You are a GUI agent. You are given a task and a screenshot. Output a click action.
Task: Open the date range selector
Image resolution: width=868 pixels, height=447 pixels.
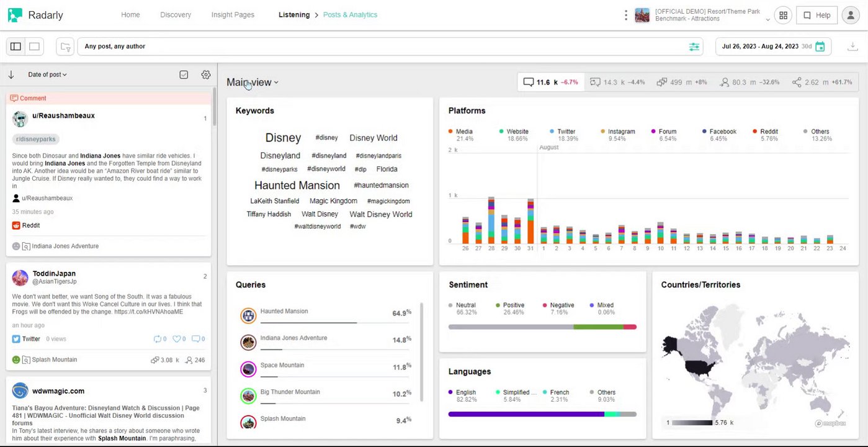(x=773, y=47)
